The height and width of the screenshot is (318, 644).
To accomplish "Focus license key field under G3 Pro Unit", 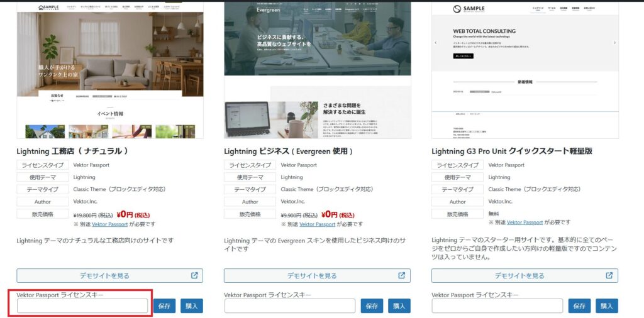I will click(x=497, y=306).
